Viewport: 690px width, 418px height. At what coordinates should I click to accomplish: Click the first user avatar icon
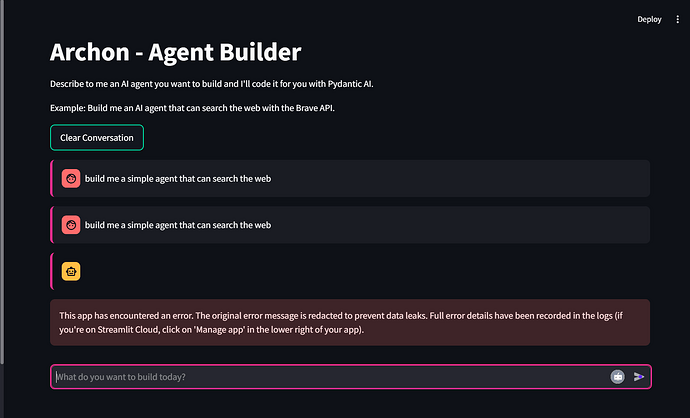click(x=71, y=178)
